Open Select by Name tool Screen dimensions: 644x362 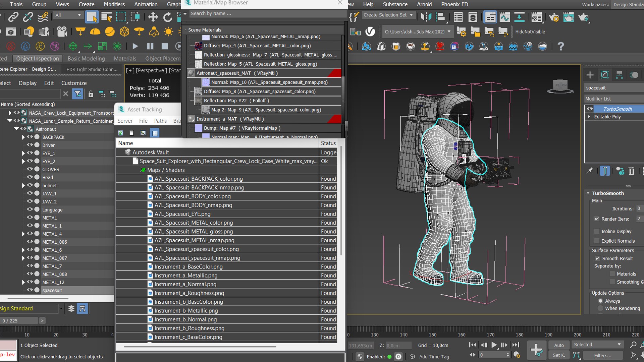click(x=106, y=17)
